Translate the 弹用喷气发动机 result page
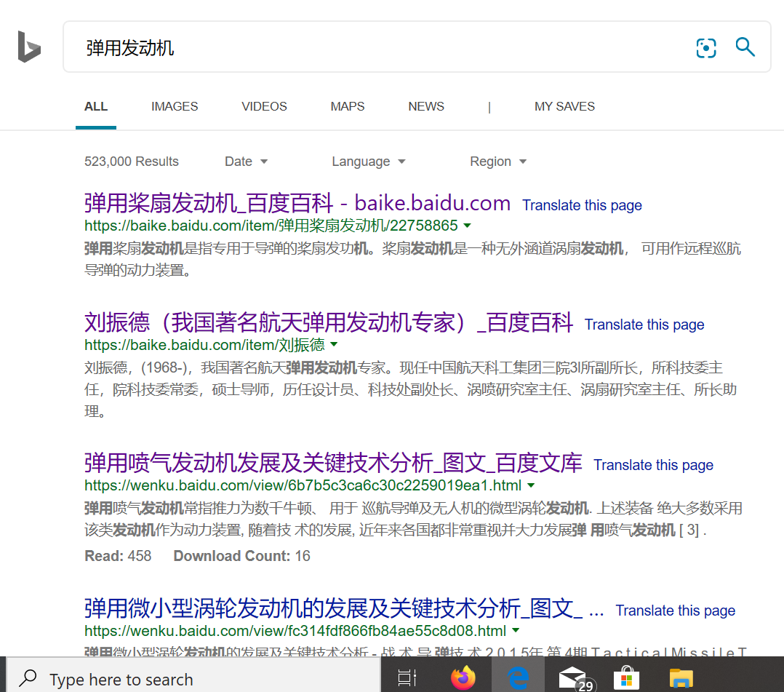The width and height of the screenshot is (784, 692). [x=654, y=465]
